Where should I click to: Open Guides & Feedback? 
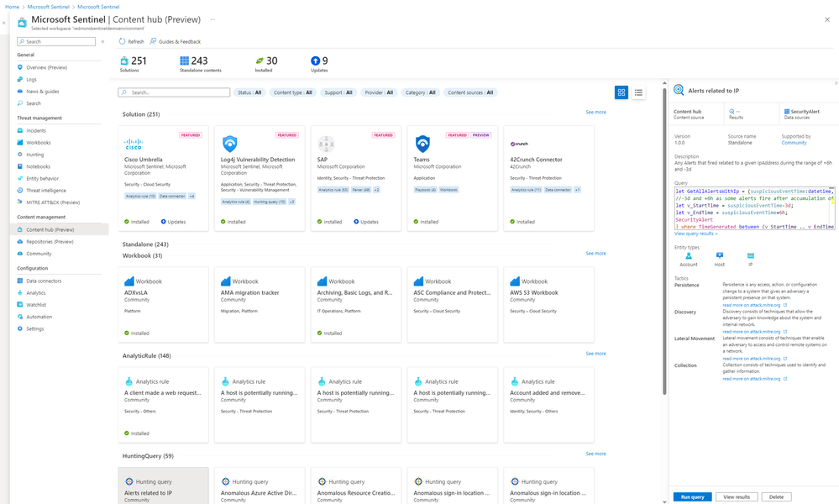[x=176, y=41]
